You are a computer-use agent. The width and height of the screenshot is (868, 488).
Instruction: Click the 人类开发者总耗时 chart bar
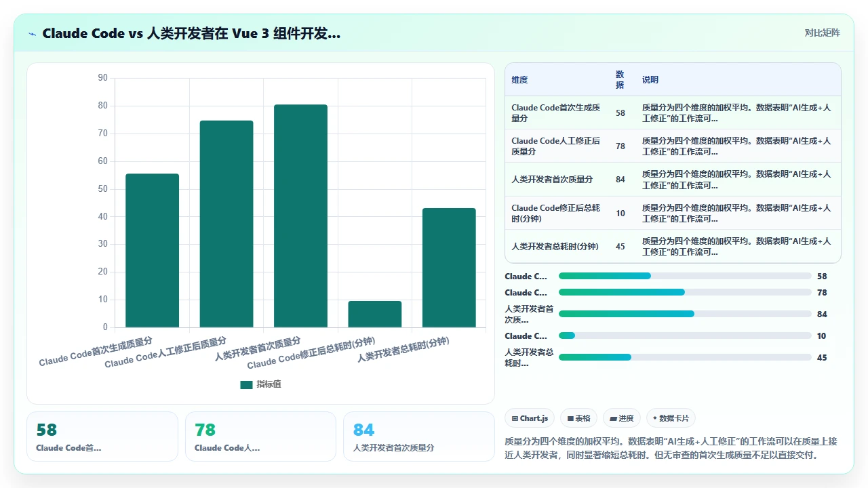[x=449, y=268]
